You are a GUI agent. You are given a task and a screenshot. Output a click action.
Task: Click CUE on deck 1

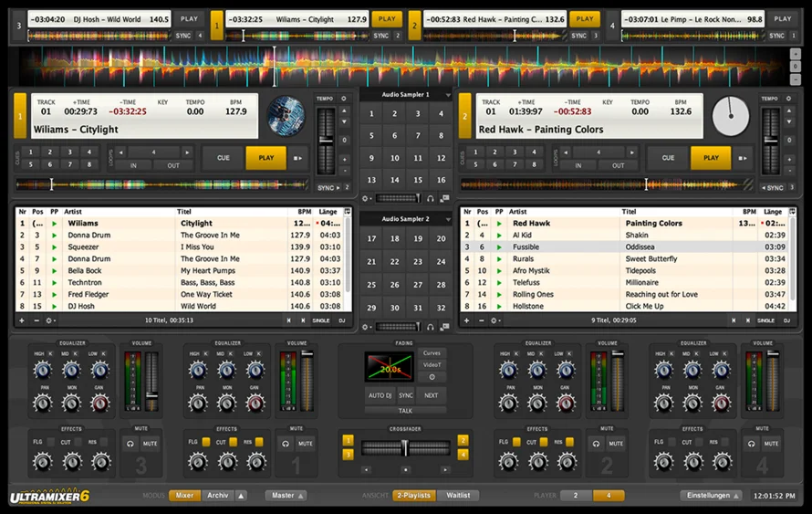(x=224, y=158)
